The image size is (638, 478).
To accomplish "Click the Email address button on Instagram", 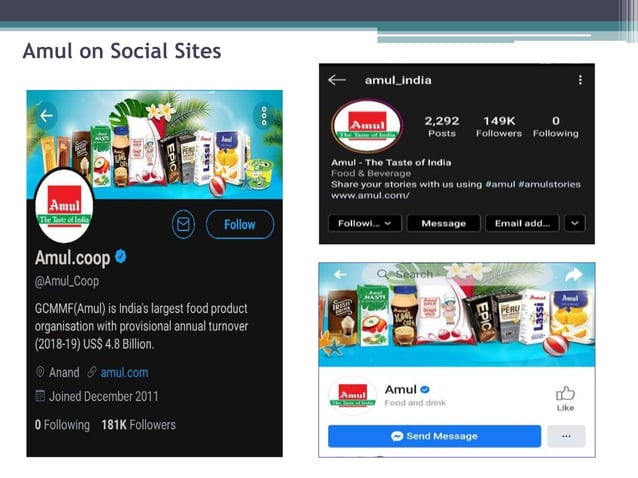I will 522,223.
